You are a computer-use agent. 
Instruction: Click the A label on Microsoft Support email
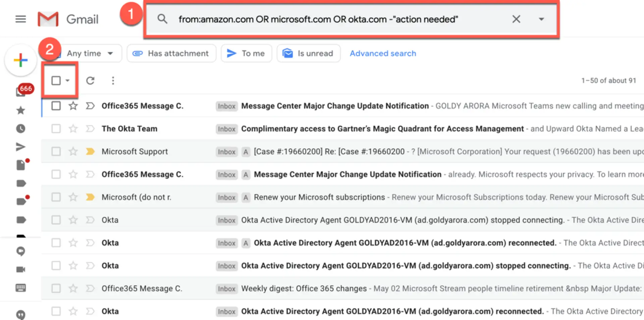click(246, 152)
